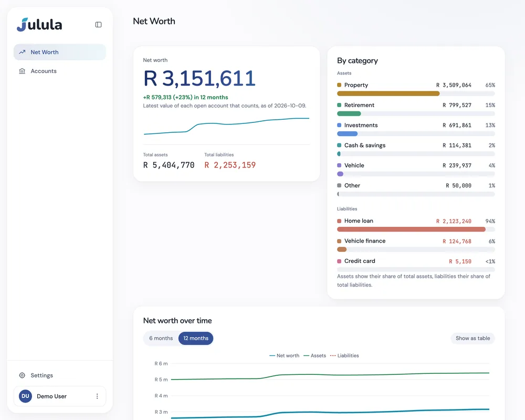Click the Property progress bar
This screenshot has width=525, height=420.
coord(416,93)
